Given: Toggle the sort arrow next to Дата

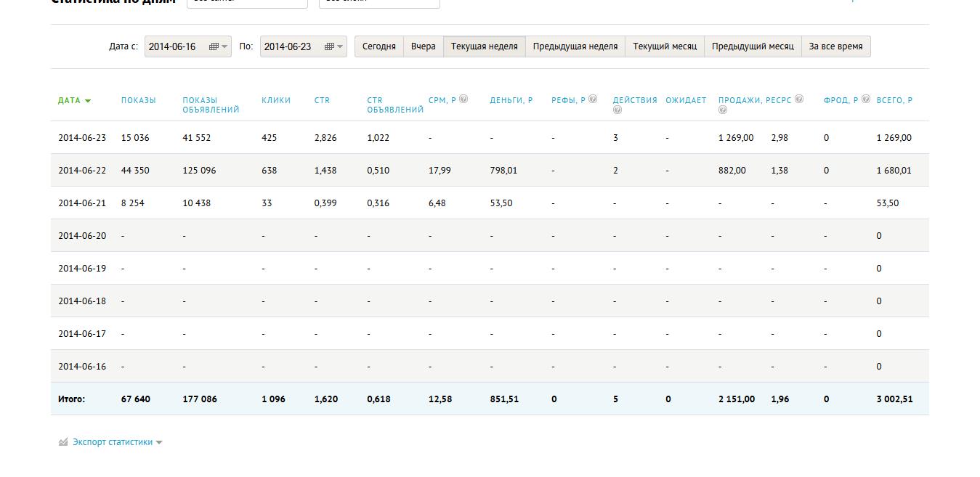Looking at the screenshot, I should click(88, 101).
